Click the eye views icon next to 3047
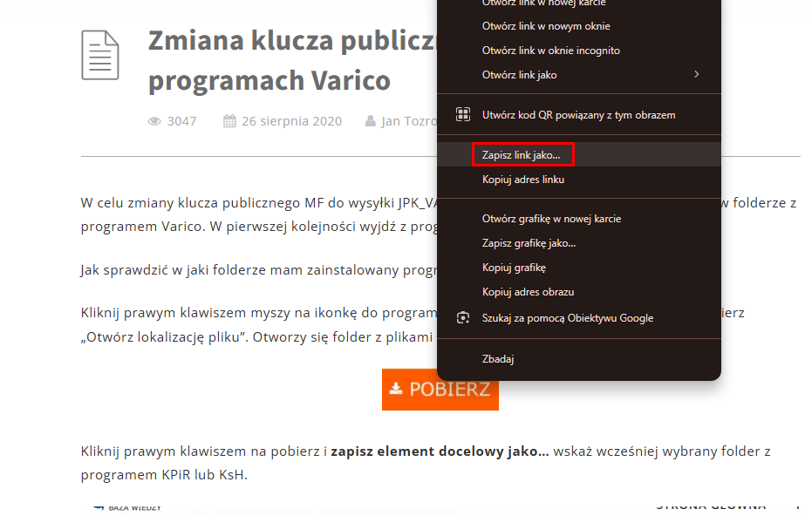The image size is (812, 516). click(154, 121)
